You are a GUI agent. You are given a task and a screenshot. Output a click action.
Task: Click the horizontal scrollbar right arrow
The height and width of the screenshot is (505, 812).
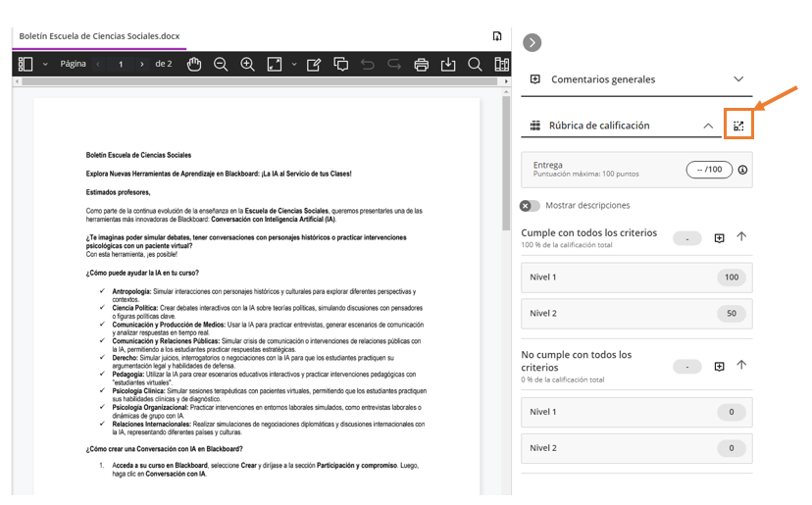[506, 81]
